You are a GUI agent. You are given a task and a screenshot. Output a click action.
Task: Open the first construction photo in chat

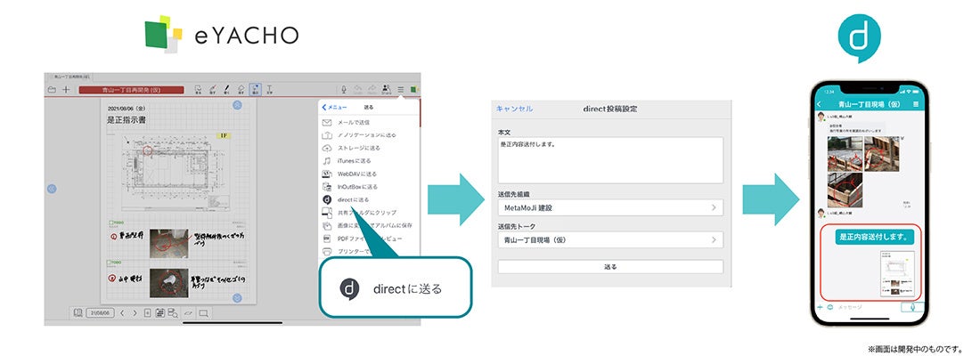pyautogui.click(x=845, y=152)
